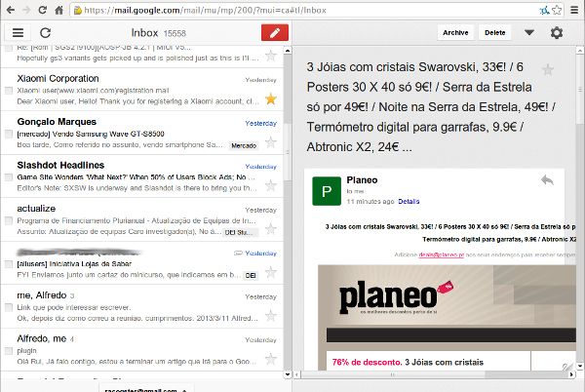Expand the more actions dropdown arrow
This screenshot has width=585, height=392.
coord(529,32)
